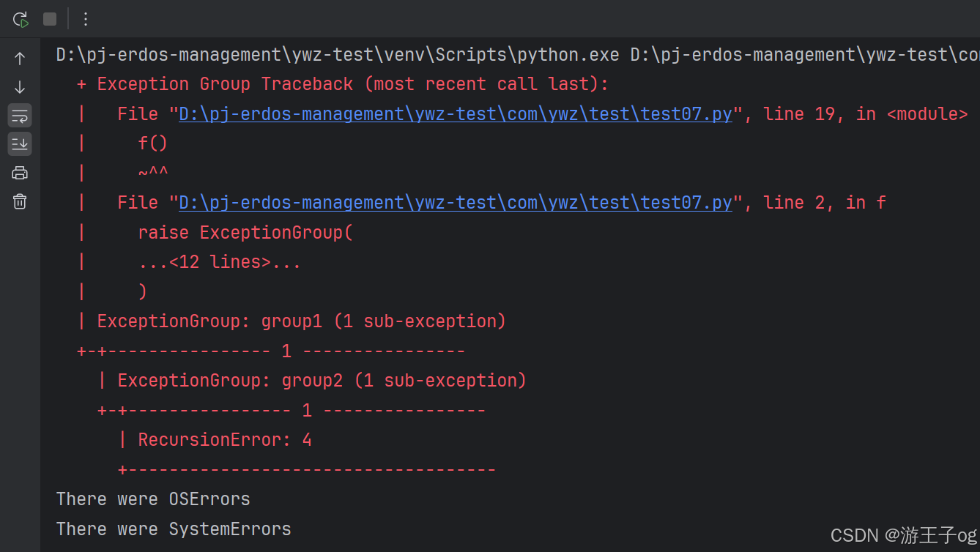980x552 pixels.
Task: Jump up the stack trace with up arrow
Action: pos(20,59)
